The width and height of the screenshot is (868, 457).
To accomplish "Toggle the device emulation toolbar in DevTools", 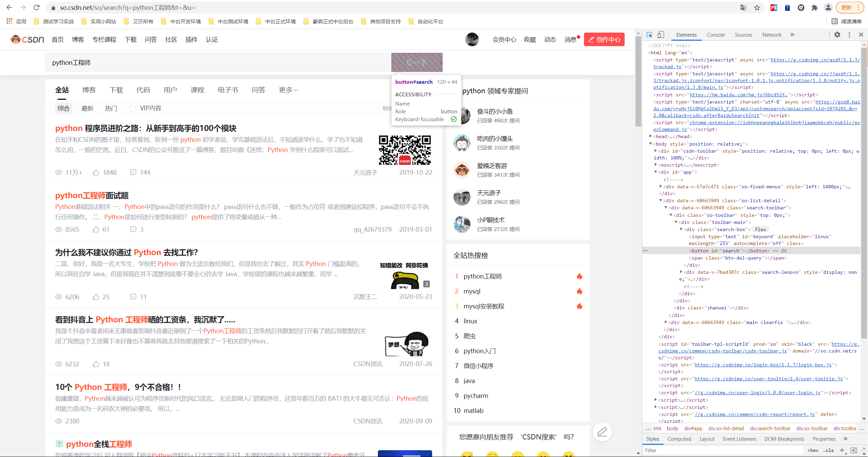I will pos(661,34).
